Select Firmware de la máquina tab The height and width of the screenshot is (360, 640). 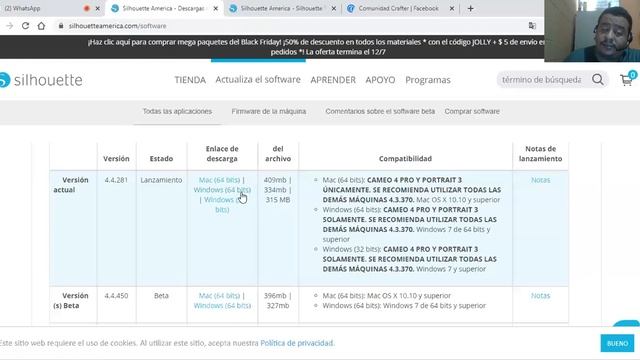coord(269,111)
